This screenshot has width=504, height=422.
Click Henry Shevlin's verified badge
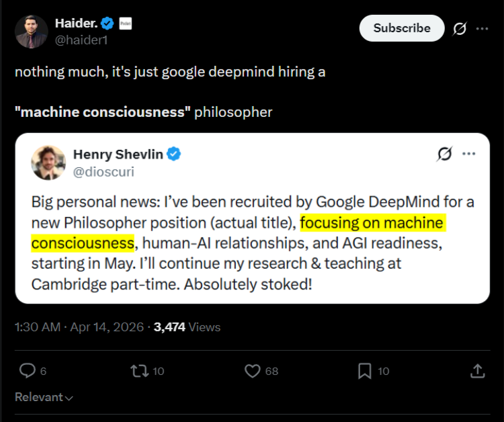(x=174, y=155)
